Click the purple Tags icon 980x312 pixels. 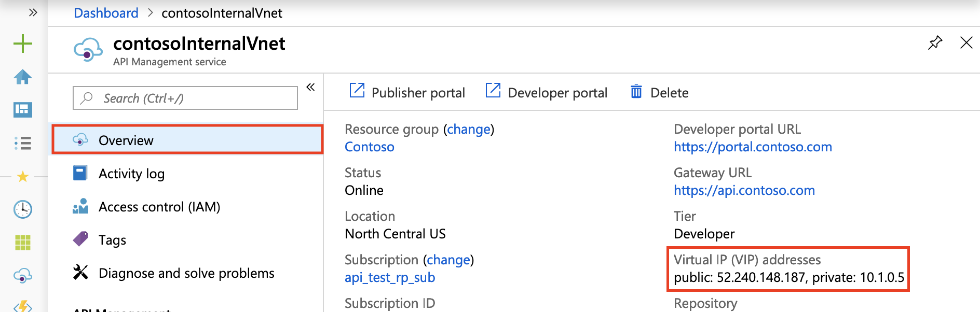(80, 239)
